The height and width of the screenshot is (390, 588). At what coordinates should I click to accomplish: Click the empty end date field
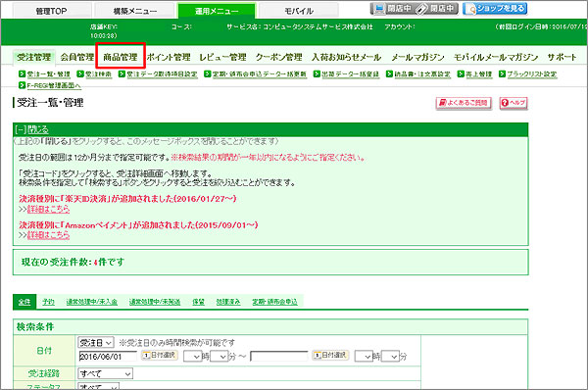279,357
